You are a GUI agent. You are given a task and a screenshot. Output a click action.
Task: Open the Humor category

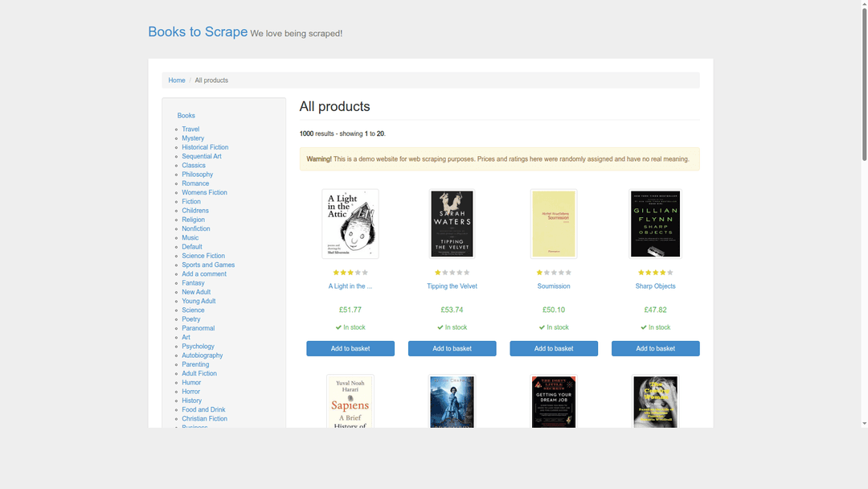pyautogui.click(x=191, y=383)
